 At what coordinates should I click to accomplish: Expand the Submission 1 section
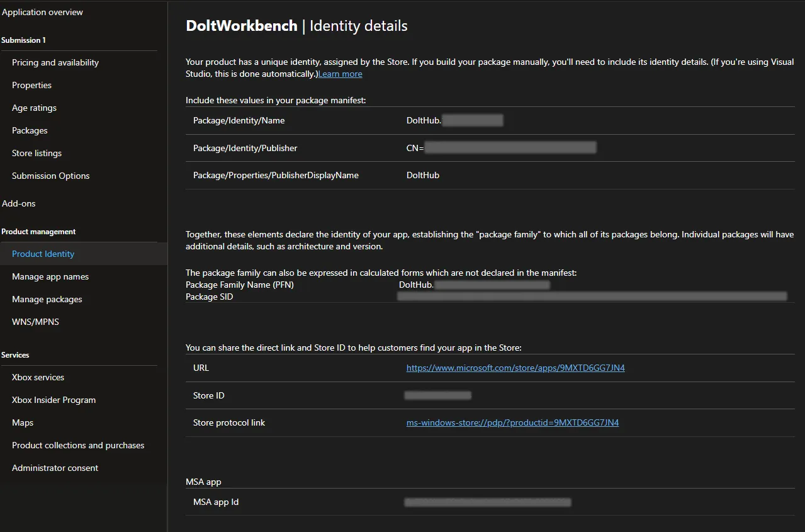click(24, 40)
